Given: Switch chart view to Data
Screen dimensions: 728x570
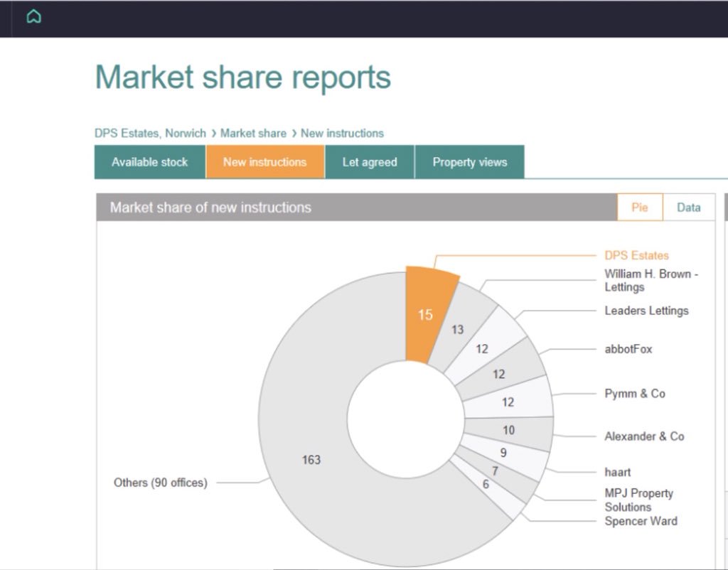Looking at the screenshot, I should click(688, 208).
